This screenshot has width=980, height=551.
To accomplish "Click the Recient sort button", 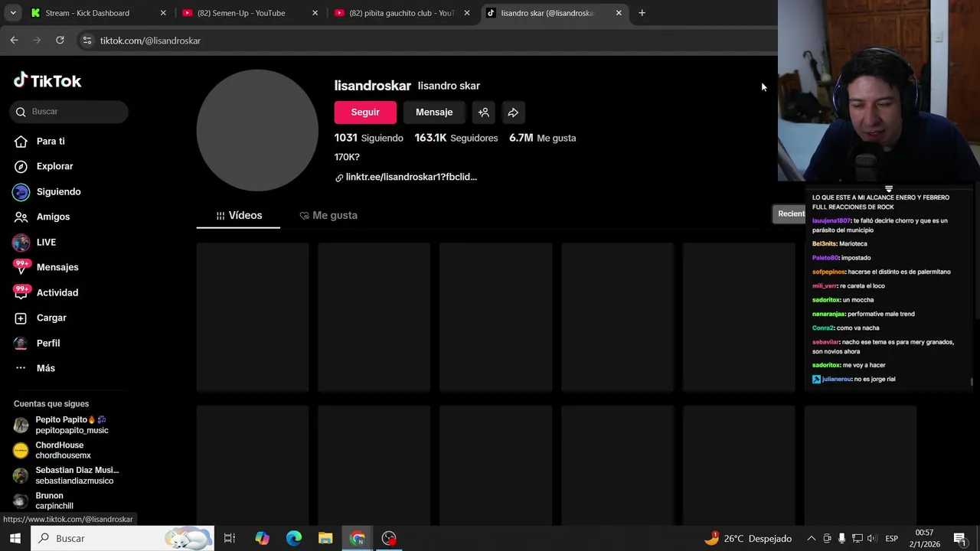I will click(791, 214).
